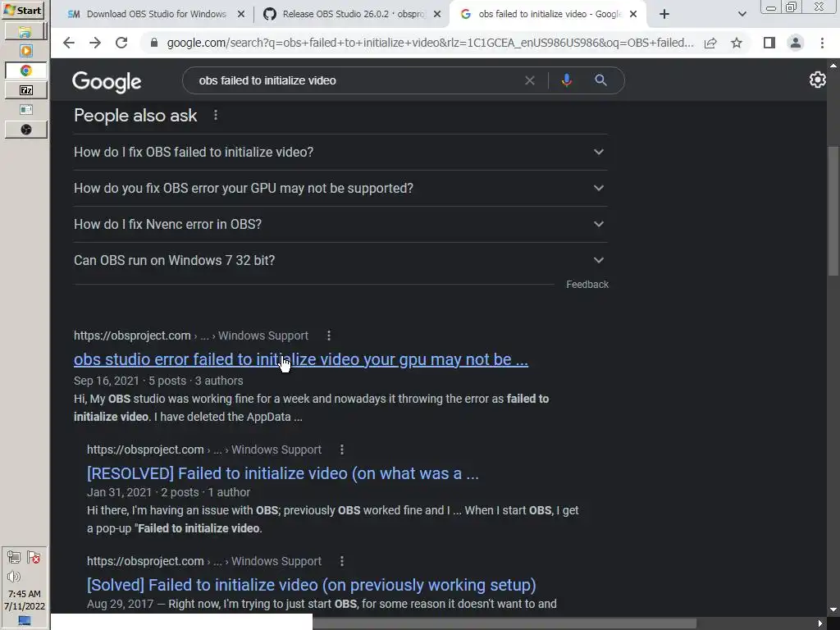
Task: View site security lock info
Action: [x=154, y=43]
